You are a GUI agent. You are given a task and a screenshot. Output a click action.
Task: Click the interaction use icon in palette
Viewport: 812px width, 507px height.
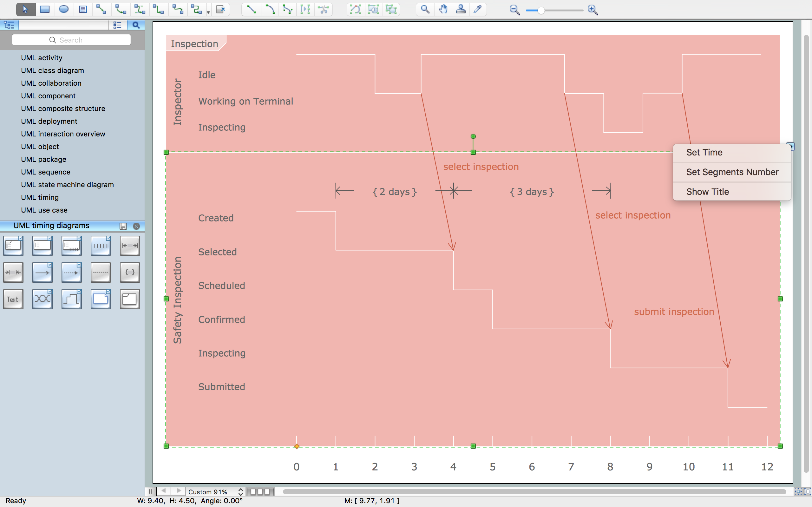point(130,299)
